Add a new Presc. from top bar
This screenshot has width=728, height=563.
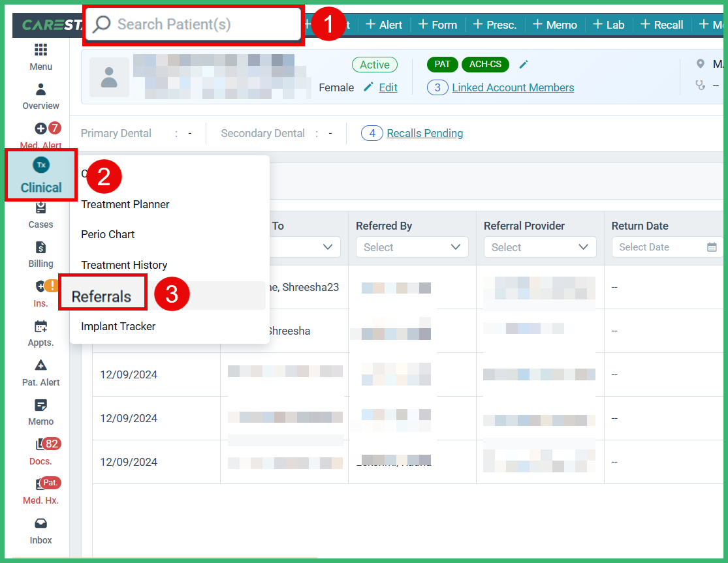click(x=494, y=25)
